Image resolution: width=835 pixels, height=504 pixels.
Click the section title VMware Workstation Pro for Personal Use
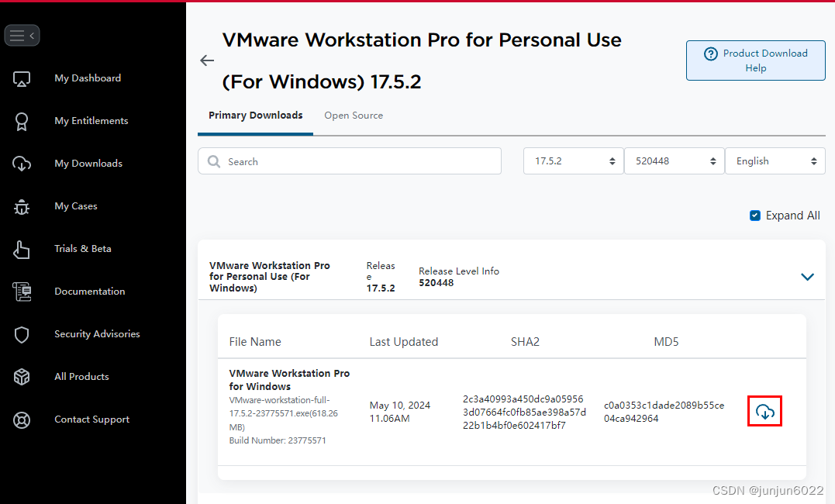(x=270, y=277)
